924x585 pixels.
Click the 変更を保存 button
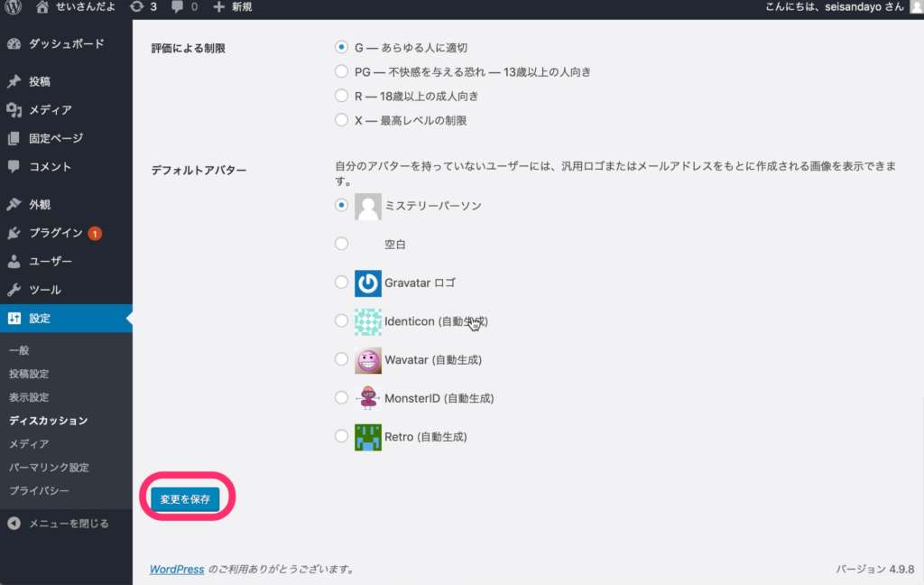[x=185, y=499]
